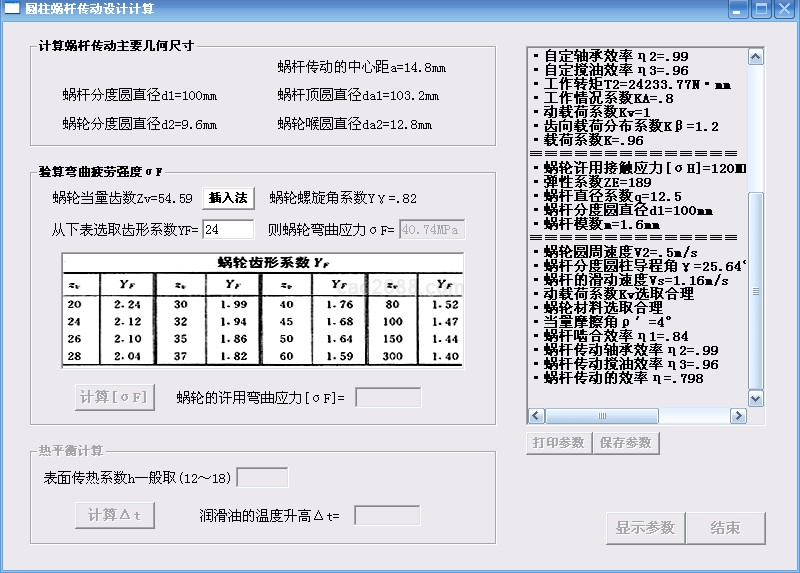Click the 结束 button to exit

(x=725, y=528)
